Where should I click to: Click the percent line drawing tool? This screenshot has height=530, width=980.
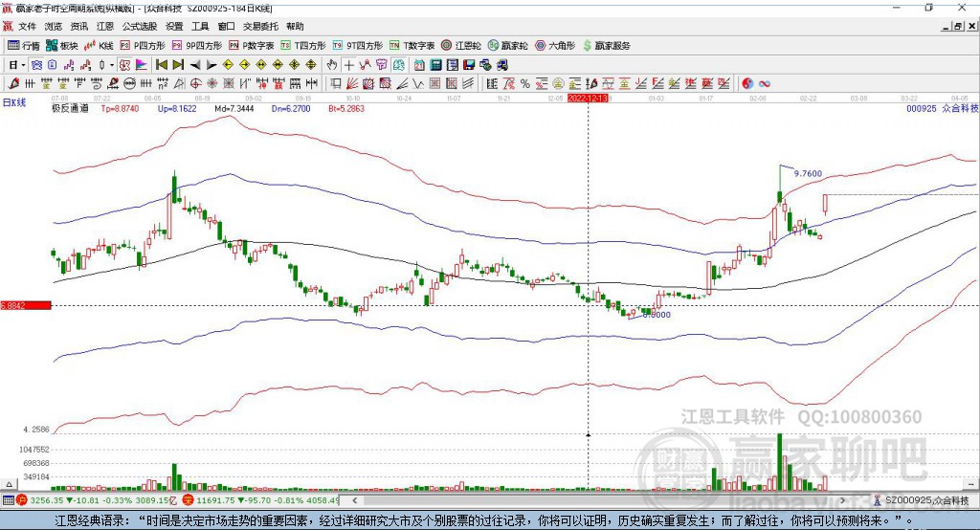tap(525, 84)
